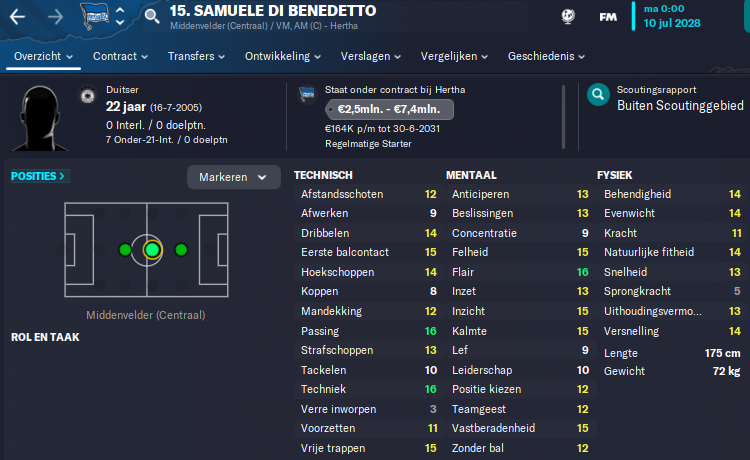Click the search magnifier in top bar
The width and height of the screenshot is (750, 460).
pyautogui.click(x=152, y=17)
